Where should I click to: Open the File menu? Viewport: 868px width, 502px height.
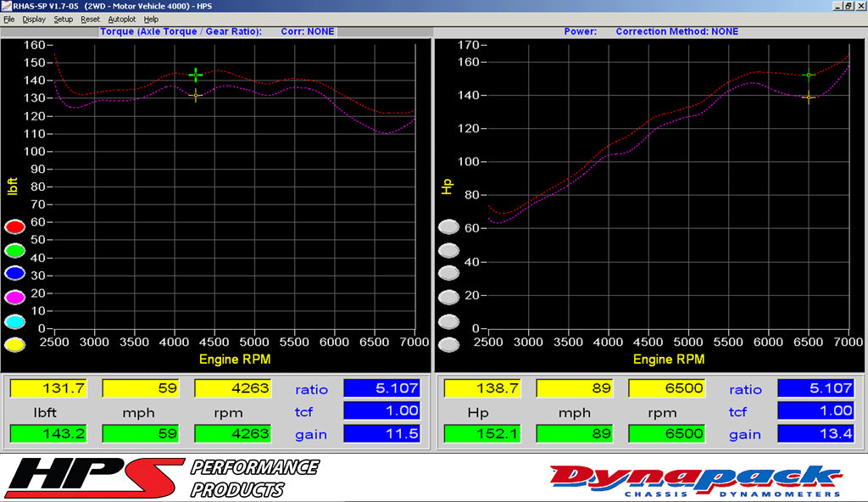point(10,19)
